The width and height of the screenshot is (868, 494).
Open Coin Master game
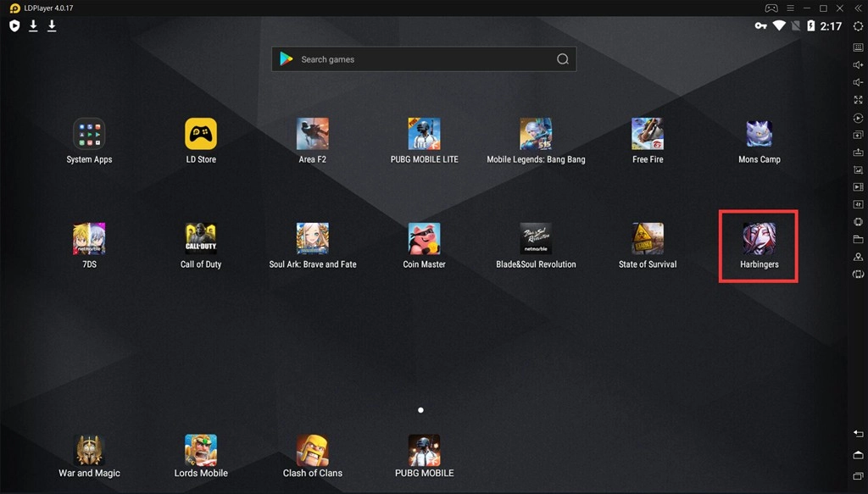pos(424,239)
